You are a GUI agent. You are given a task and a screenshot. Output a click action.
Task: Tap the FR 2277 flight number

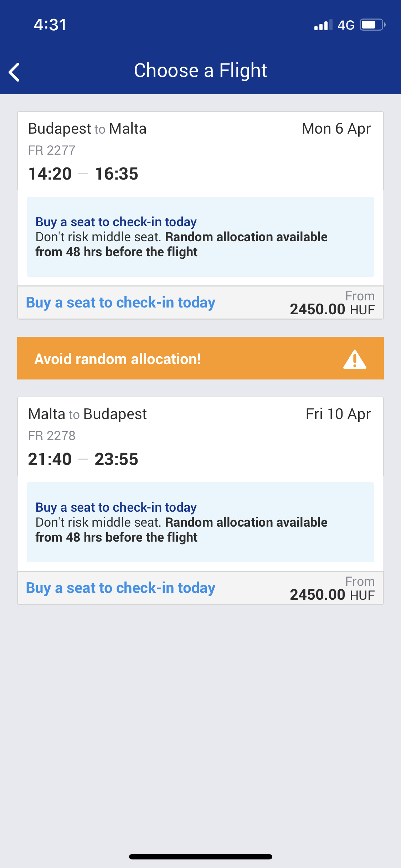[52, 150]
